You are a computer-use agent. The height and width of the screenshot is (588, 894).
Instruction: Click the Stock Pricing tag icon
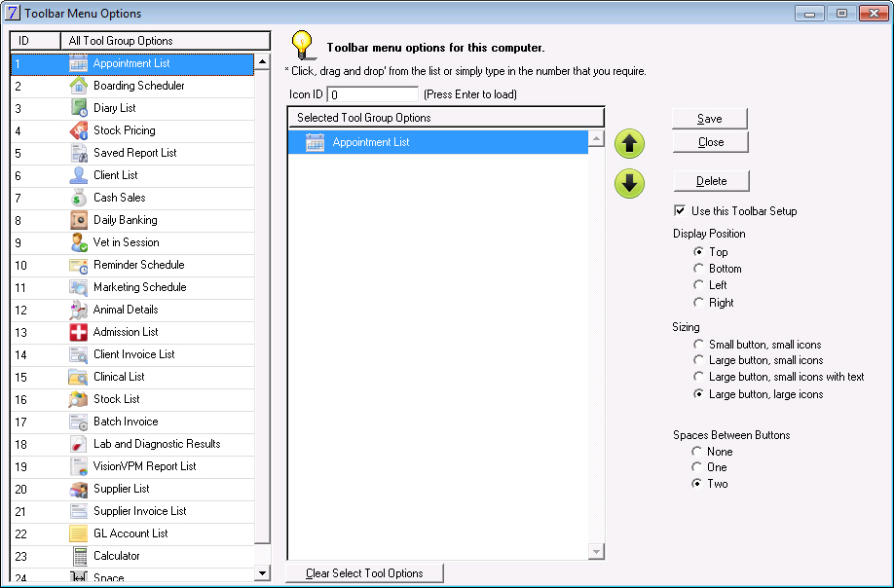pos(78,130)
